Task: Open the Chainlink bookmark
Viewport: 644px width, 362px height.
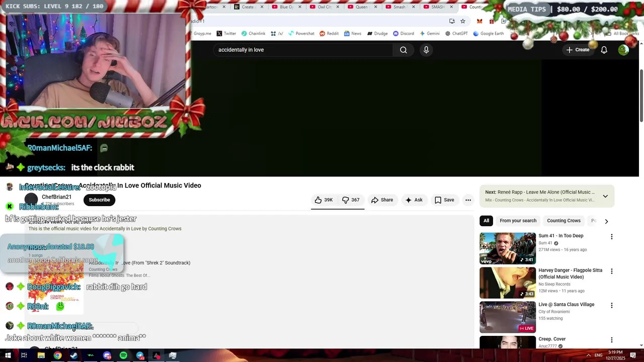Action: pos(253,34)
